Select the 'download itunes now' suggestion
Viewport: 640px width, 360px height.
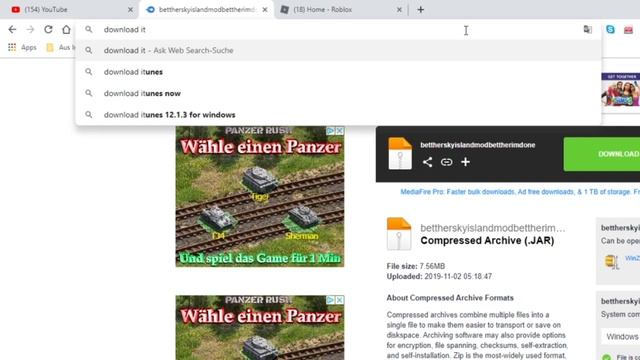[338, 93]
